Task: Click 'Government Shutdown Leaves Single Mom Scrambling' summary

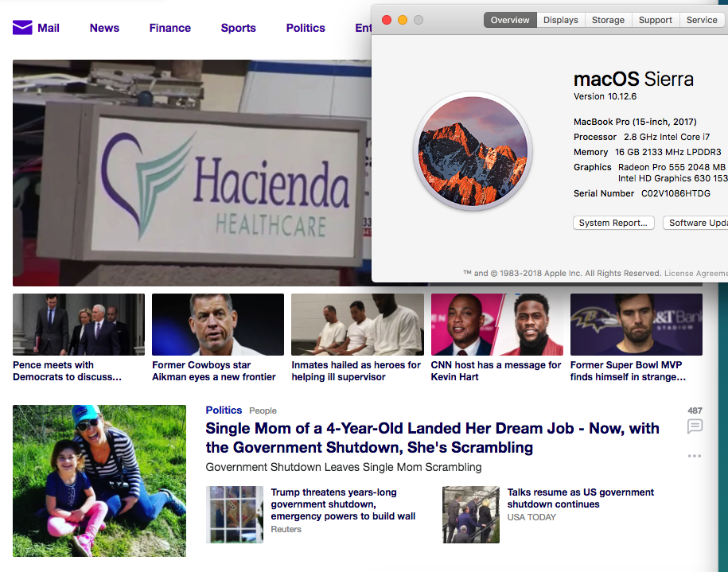Action: pyautogui.click(x=344, y=467)
